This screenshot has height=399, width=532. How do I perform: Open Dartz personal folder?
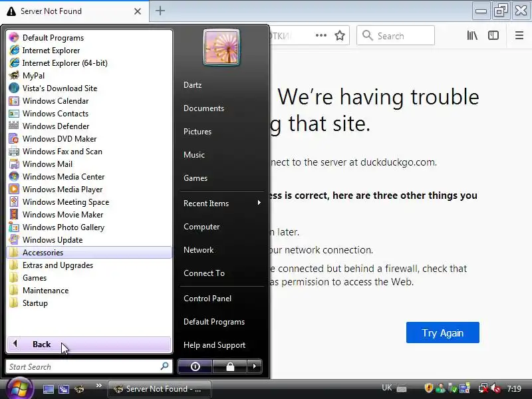point(192,85)
